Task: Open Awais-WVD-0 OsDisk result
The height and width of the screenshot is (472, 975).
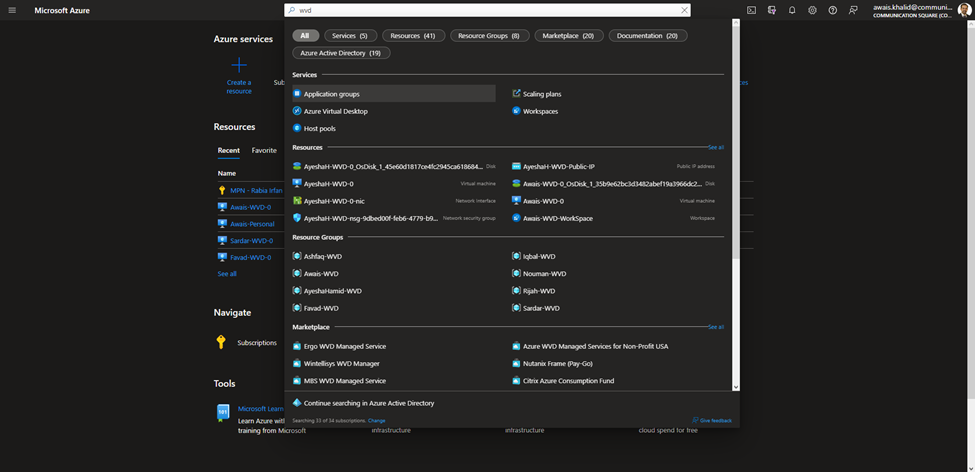Action: [x=613, y=184]
